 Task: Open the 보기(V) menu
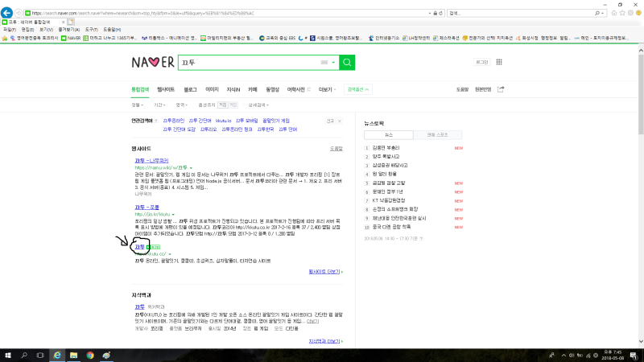[46, 30]
